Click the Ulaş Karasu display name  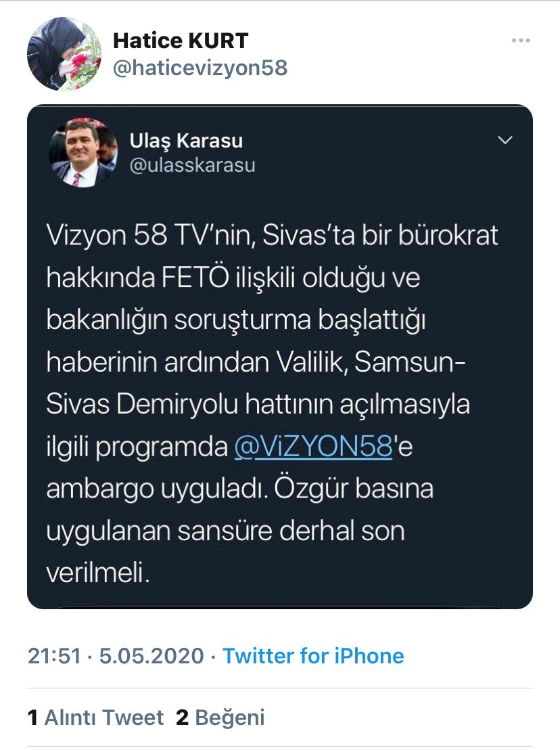click(x=187, y=141)
